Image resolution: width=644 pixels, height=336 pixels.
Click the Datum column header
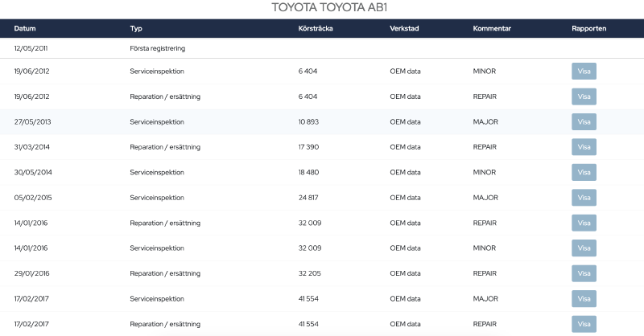pos(25,28)
